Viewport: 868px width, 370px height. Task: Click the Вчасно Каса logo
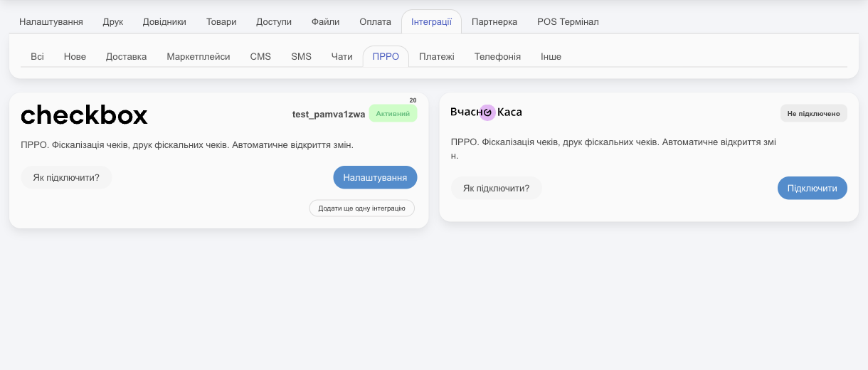[486, 112]
